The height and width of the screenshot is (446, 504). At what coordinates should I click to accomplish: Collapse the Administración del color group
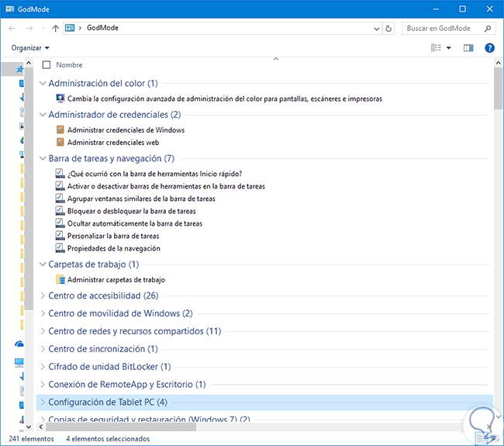(43, 83)
